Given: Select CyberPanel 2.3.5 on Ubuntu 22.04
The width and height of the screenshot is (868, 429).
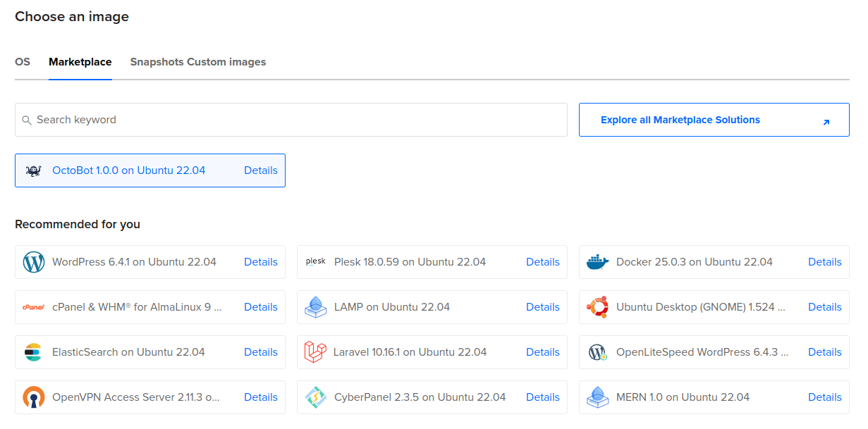Looking at the screenshot, I should (x=432, y=397).
